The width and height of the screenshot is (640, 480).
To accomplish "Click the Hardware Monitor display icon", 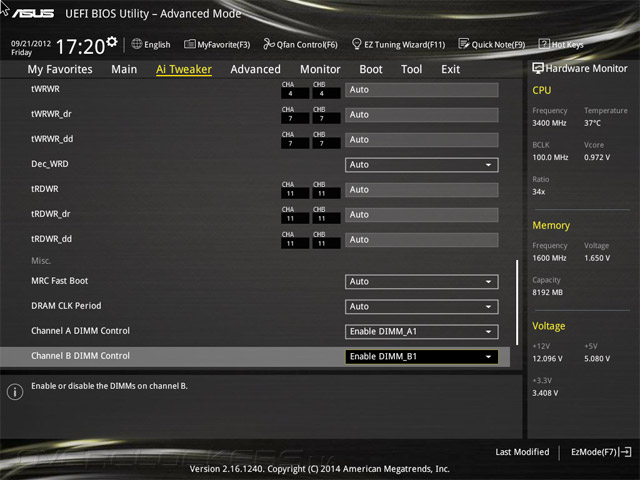I will (x=538, y=68).
